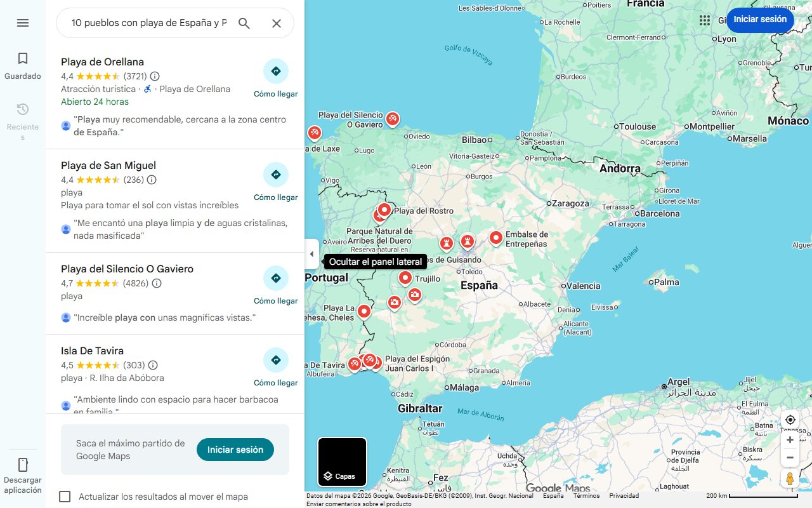
Task: Open the Capas map layers selector
Action: [343, 462]
